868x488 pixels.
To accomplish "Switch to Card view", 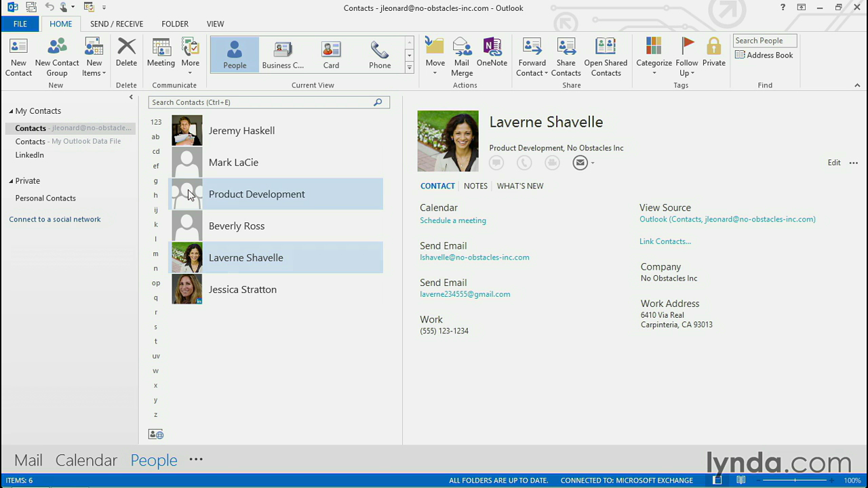I will (331, 54).
